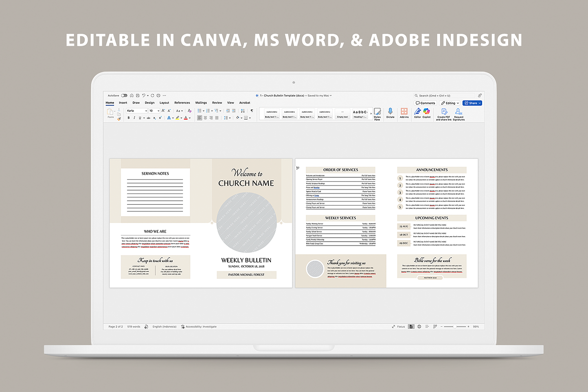Select the Empty text style
The height and width of the screenshot is (392, 588).
(x=343, y=114)
